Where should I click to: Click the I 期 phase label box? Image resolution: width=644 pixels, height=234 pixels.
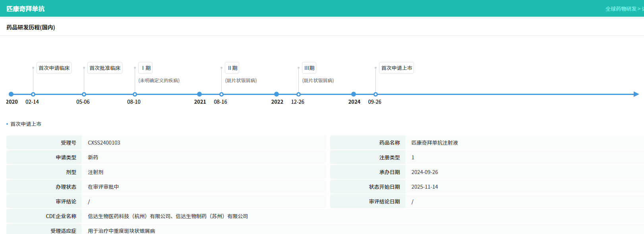pyautogui.click(x=145, y=68)
